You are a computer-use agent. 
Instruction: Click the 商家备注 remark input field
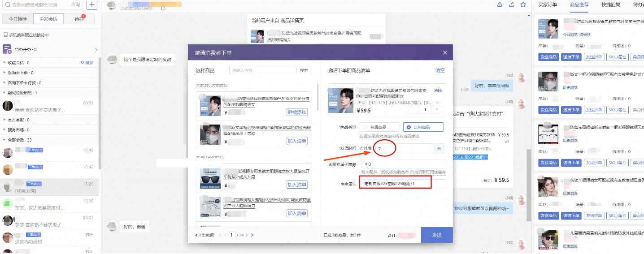tap(403, 184)
